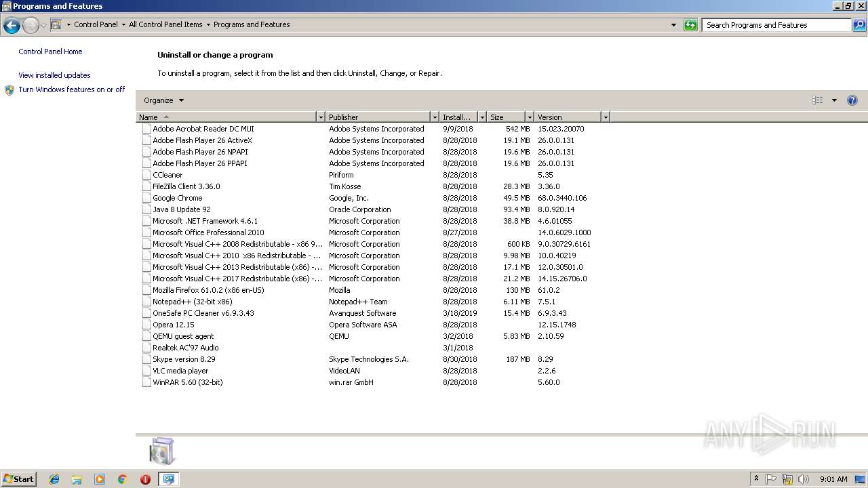Screen dimensions: 868x488
Task: Open Turn Windows features on or off
Action: point(72,89)
